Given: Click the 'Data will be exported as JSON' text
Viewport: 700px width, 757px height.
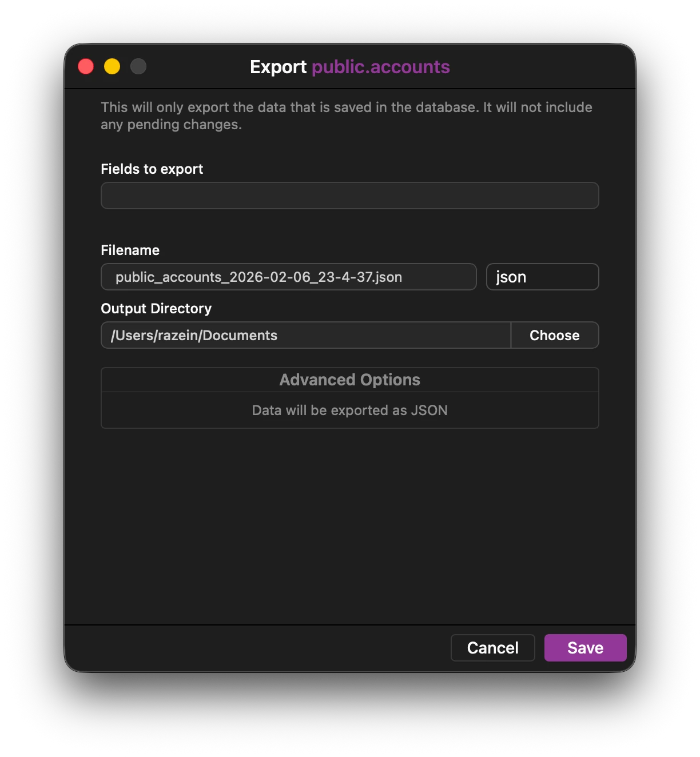Looking at the screenshot, I should [x=349, y=411].
